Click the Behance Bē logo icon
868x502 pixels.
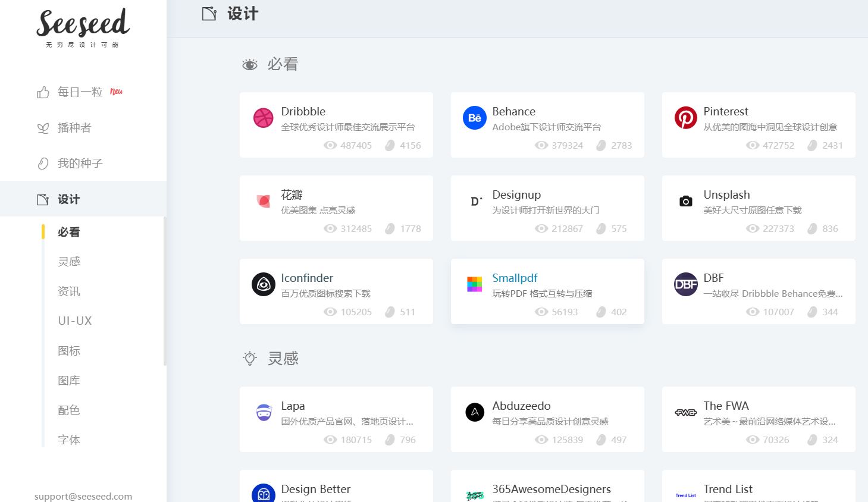tap(474, 118)
